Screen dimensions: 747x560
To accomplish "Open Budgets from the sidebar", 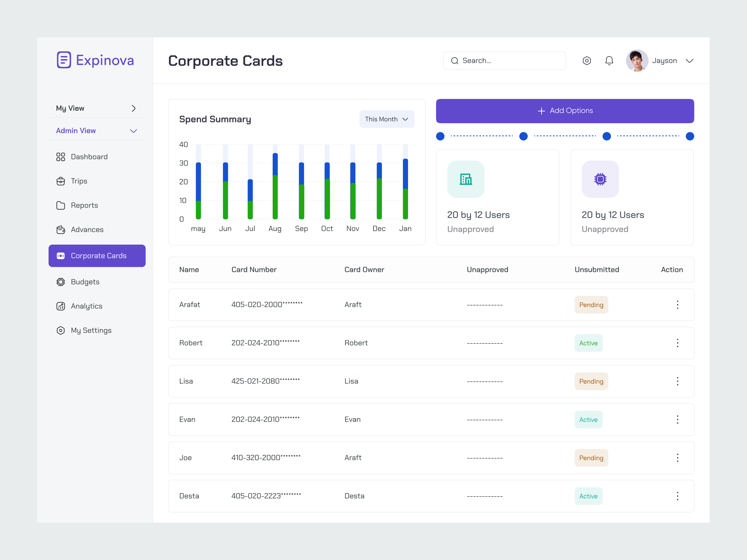I will pyautogui.click(x=85, y=282).
